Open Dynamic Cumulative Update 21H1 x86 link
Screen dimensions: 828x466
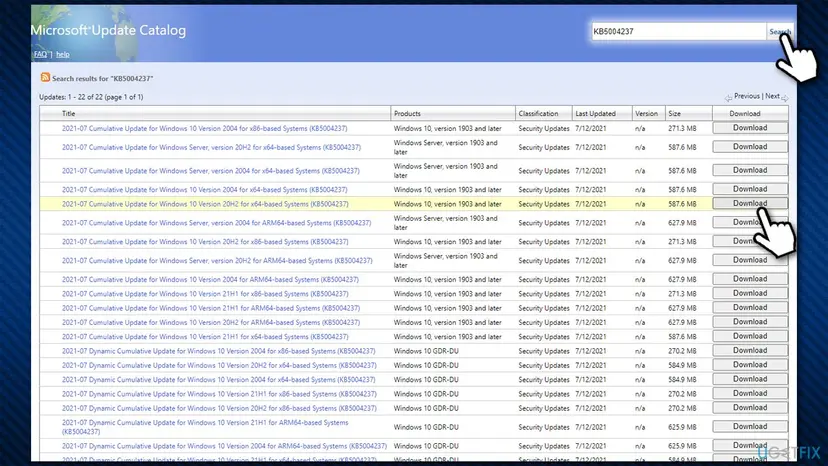219,393
